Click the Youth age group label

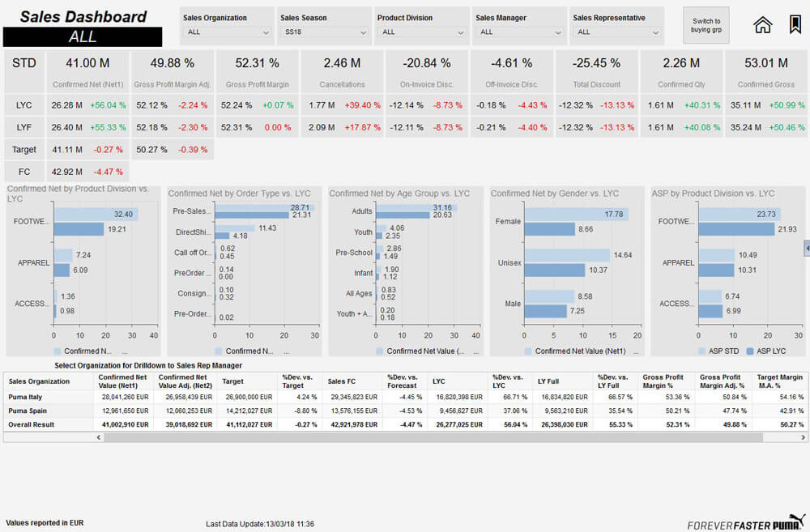pos(363,232)
